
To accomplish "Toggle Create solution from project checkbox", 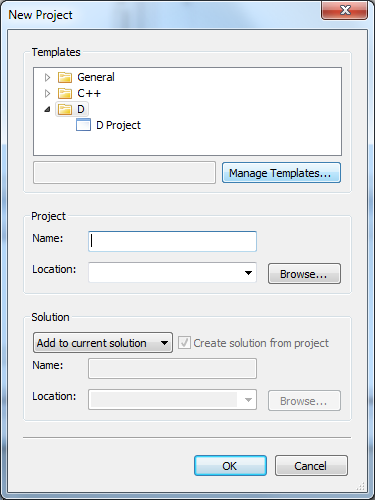I will 184,343.
